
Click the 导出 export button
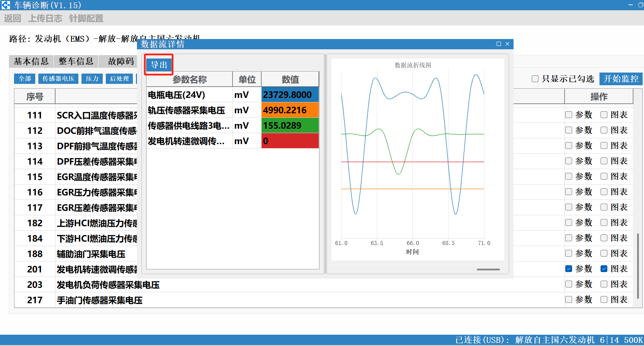point(159,65)
